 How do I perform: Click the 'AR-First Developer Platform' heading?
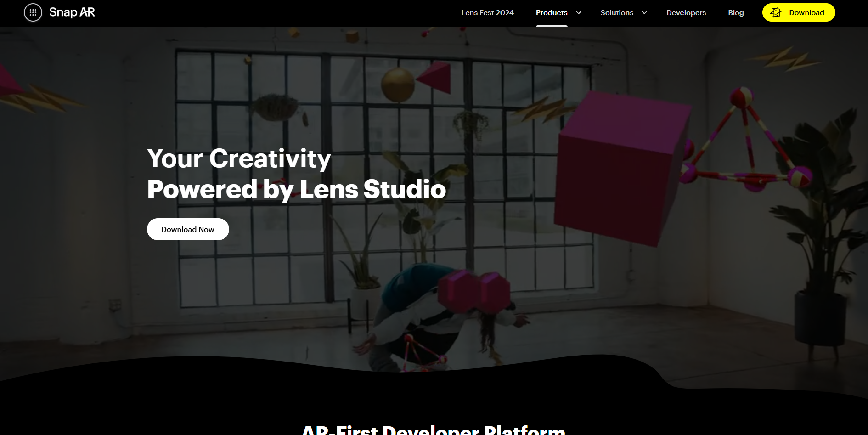434,430
